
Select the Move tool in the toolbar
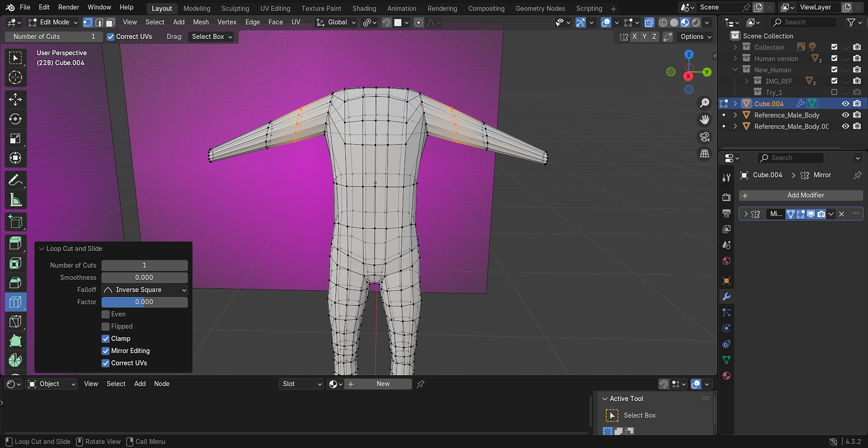(x=15, y=99)
